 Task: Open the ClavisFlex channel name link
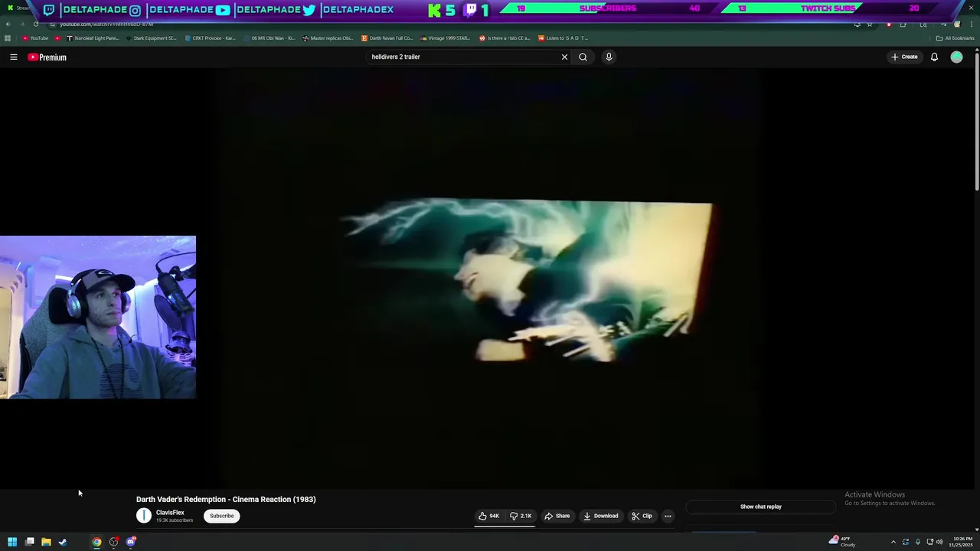pos(170,513)
